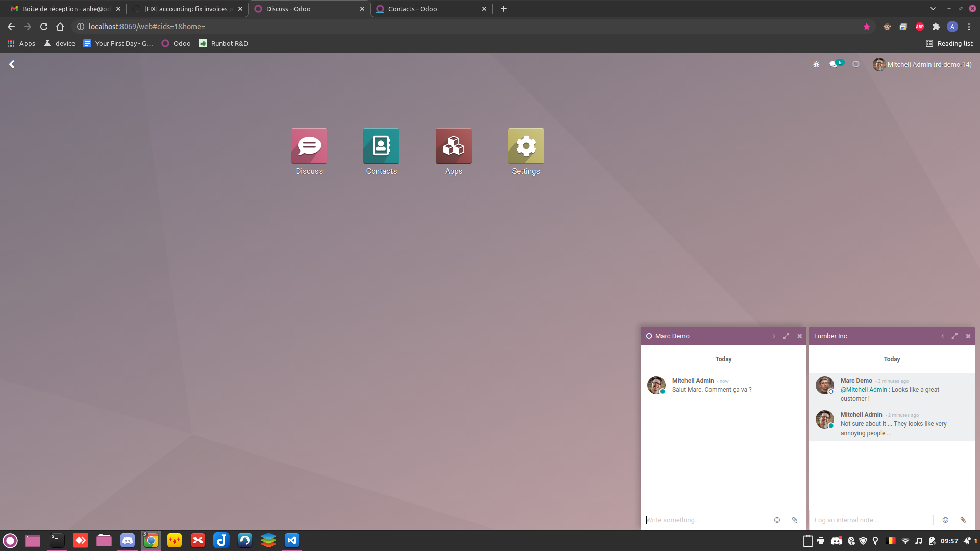
Task: Expand the Lumber Inc chat to Discuss
Action: (x=954, y=336)
